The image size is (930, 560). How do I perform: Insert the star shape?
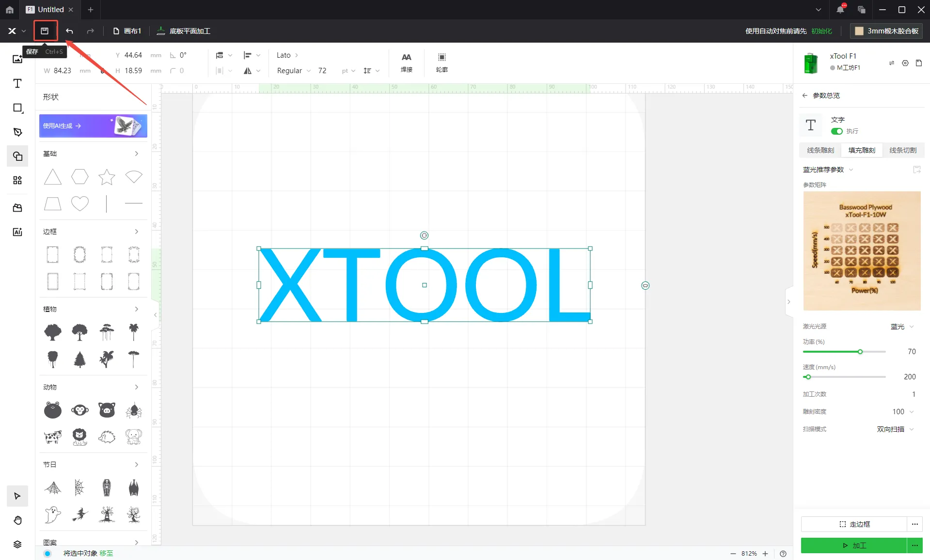[x=107, y=177]
